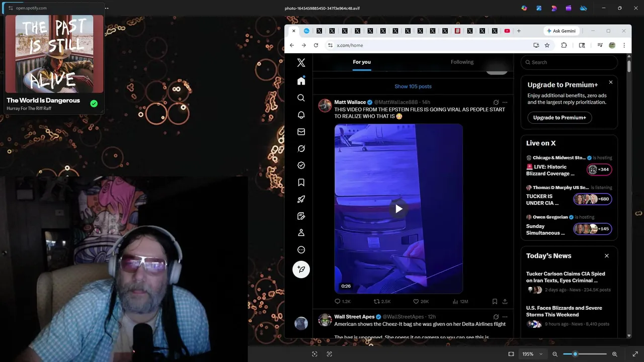The width and height of the screenshot is (644, 362).
Task: View analytics 12M on Matt Wallace post
Action: pyautogui.click(x=460, y=301)
